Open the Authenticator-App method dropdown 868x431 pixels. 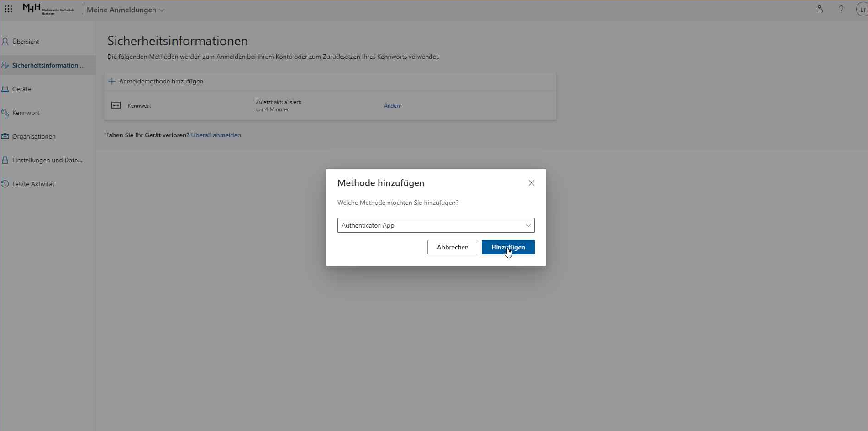(x=436, y=225)
